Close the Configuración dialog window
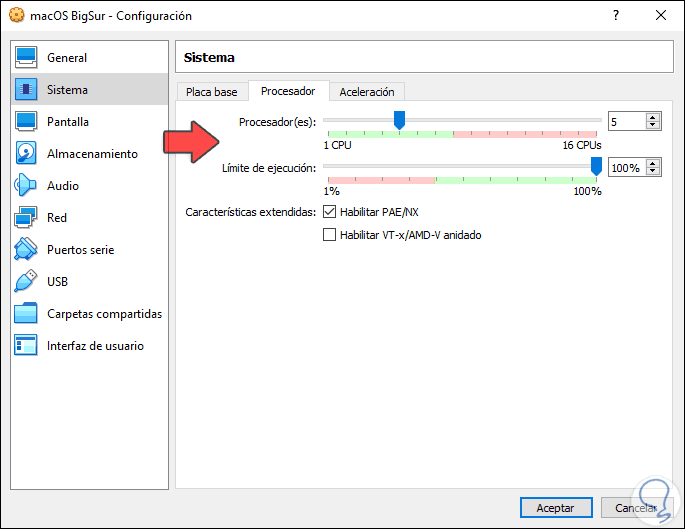 pyautogui.click(x=661, y=15)
